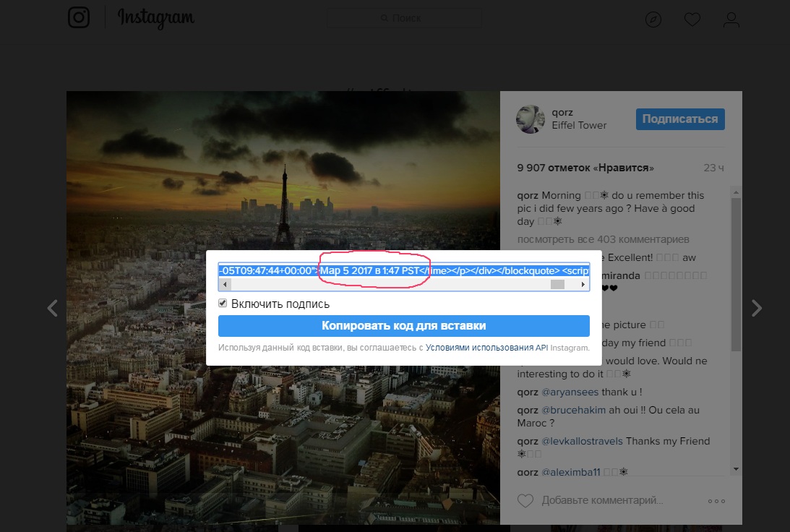Open @brucehakim mention link
The width and height of the screenshot is (790, 532).
point(573,410)
